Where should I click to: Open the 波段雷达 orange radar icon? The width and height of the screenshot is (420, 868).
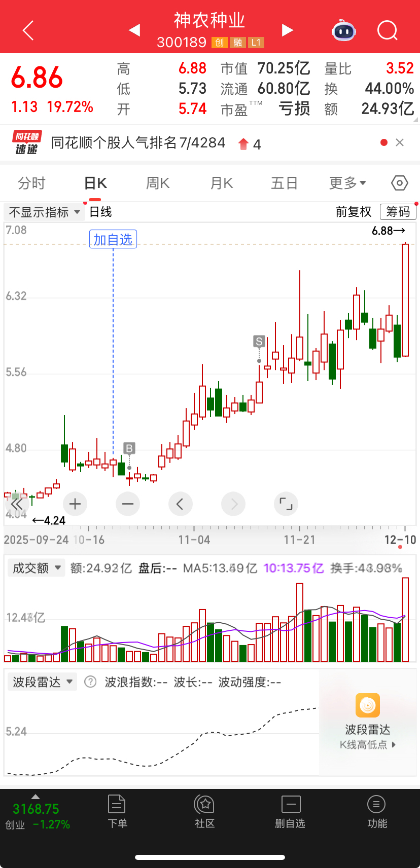(368, 705)
